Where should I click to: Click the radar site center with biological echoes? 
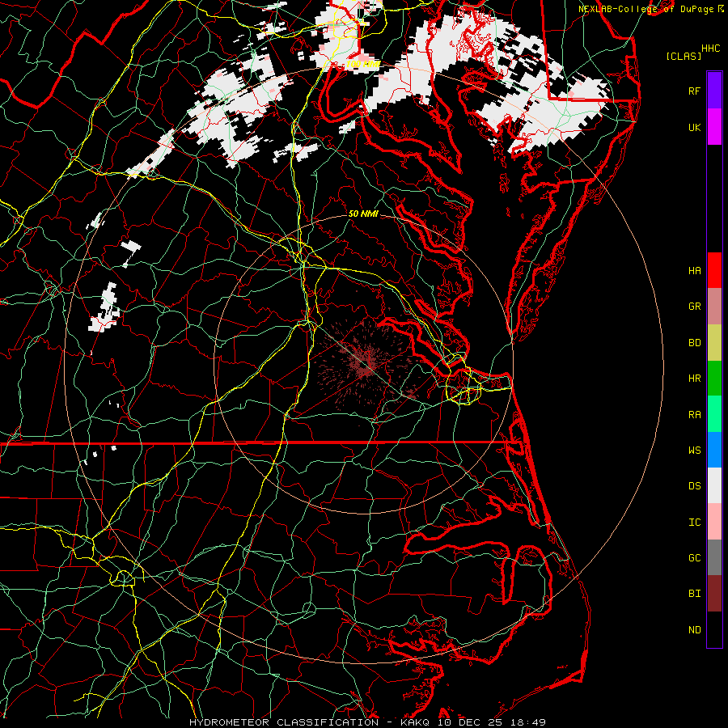366,366
